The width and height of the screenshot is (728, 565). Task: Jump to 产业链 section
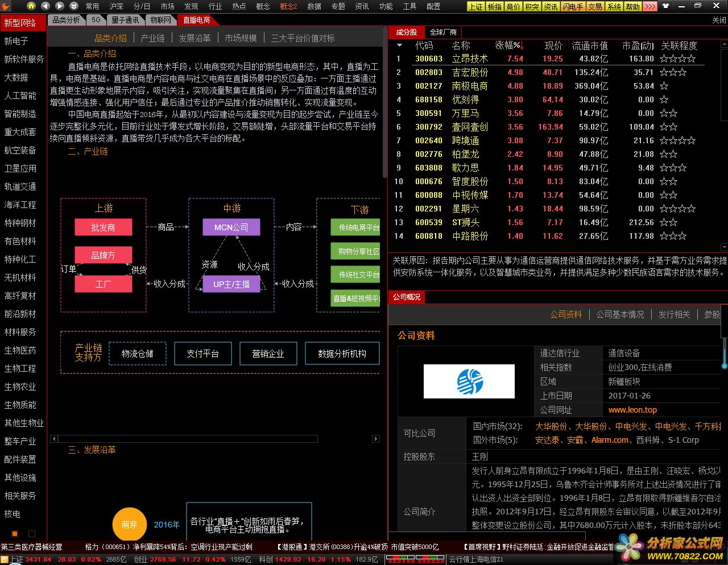pyautogui.click(x=152, y=38)
